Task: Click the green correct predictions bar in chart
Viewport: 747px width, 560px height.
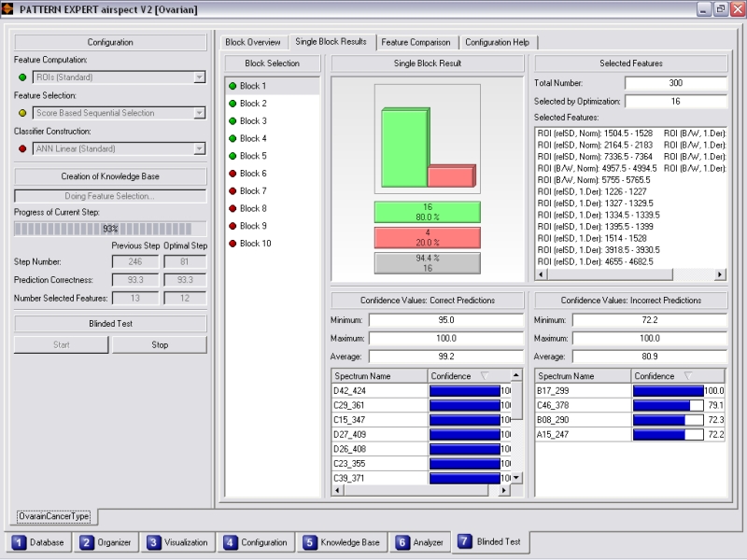Action: [x=402, y=149]
